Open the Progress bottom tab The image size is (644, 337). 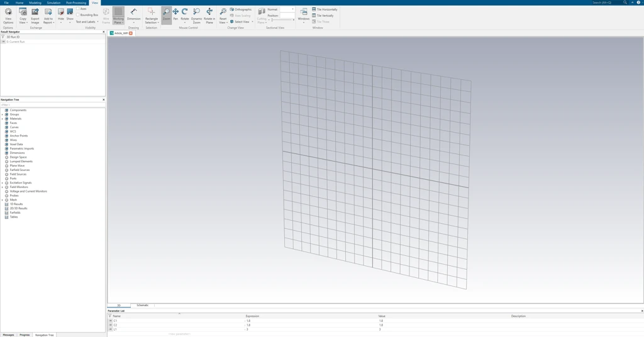(25, 335)
